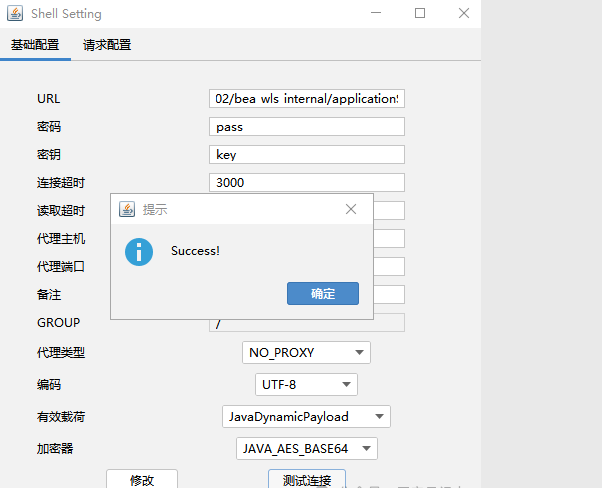Focus the URL input field
Image resolution: width=602 pixels, height=488 pixels.
click(307, 99)
